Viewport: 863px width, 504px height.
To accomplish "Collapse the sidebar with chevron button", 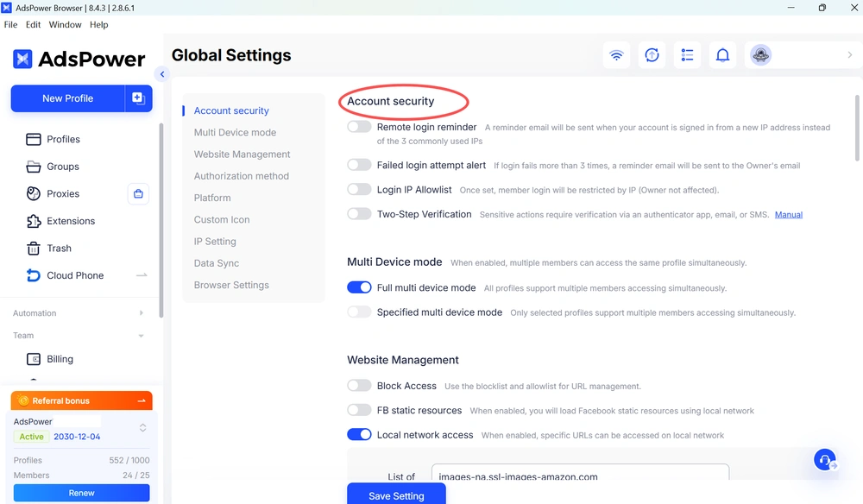I will click(x=162, y=74).
